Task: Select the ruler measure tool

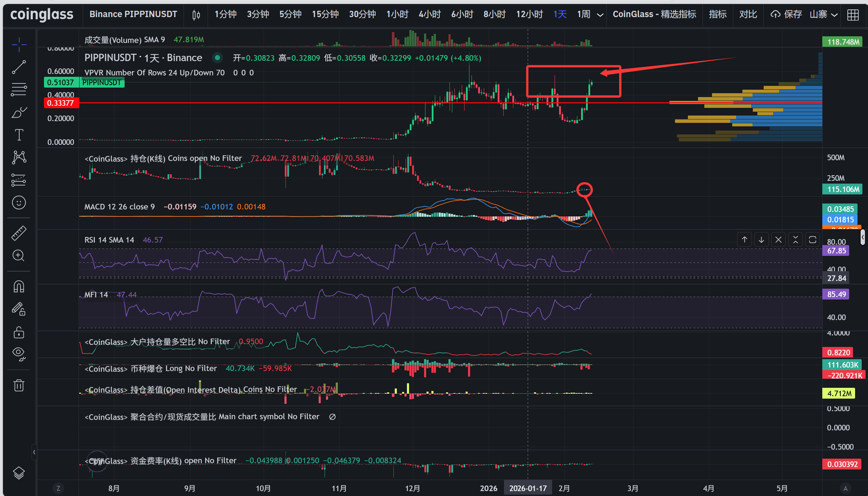Action: pyautogui.click(x=19, y=233)
